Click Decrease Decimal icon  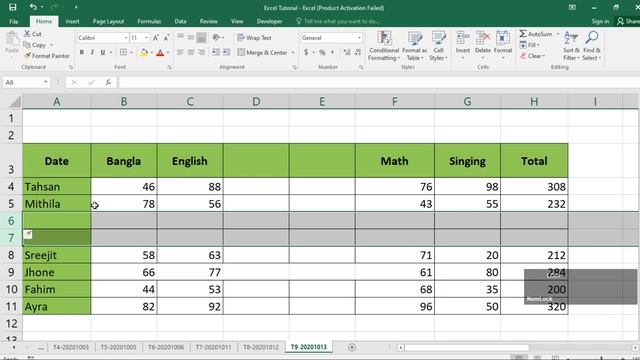pos(358,52)
